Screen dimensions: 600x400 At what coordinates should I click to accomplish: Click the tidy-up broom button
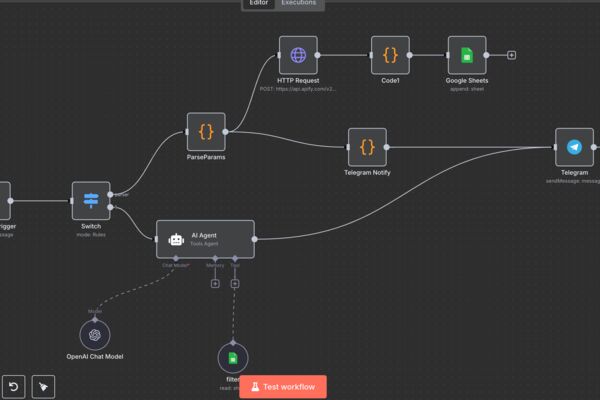[x=43, y=387]
